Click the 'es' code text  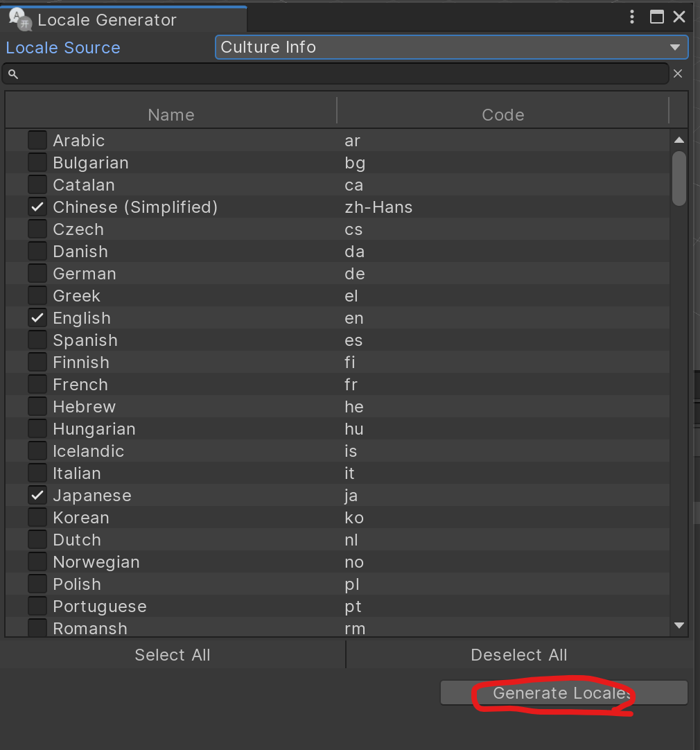click(353, 340)
